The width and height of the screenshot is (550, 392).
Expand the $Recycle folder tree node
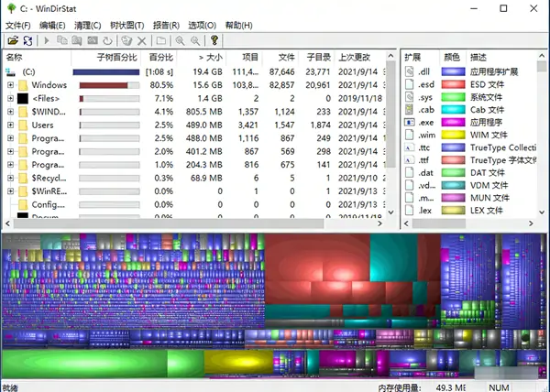[x=10, y=178]
